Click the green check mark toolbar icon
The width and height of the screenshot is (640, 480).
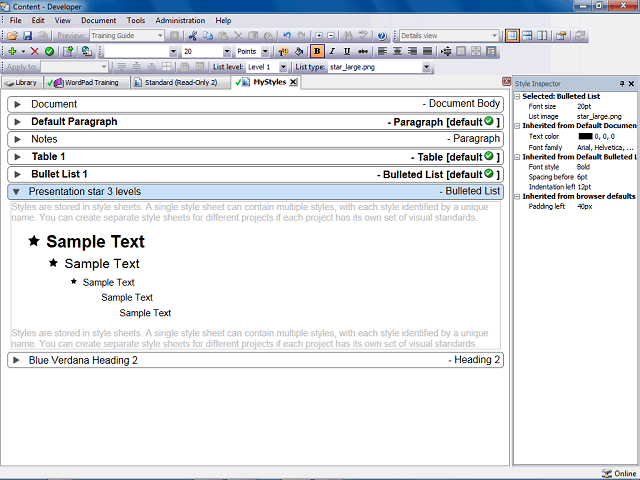tap(49, 51)
